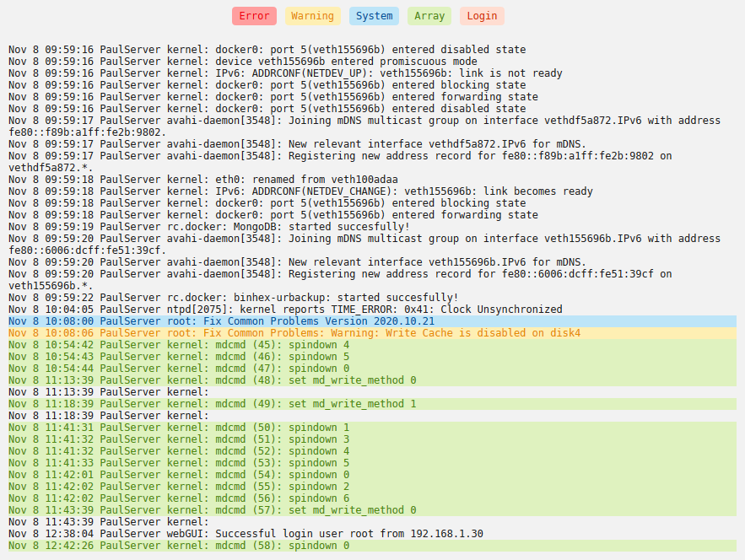Select the 'mdcmd (50): spindown 1' log line
The height and width of the screenshot is (560, 745).
(373, 428)
